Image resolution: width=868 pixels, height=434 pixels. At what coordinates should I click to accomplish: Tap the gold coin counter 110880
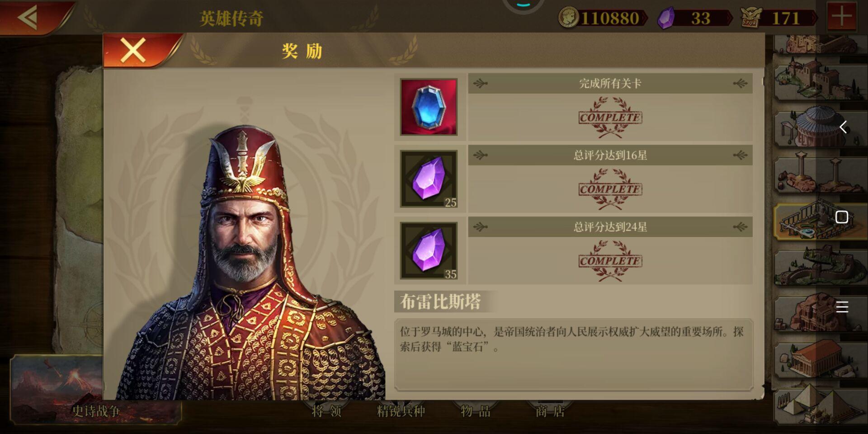click(601, 18)
